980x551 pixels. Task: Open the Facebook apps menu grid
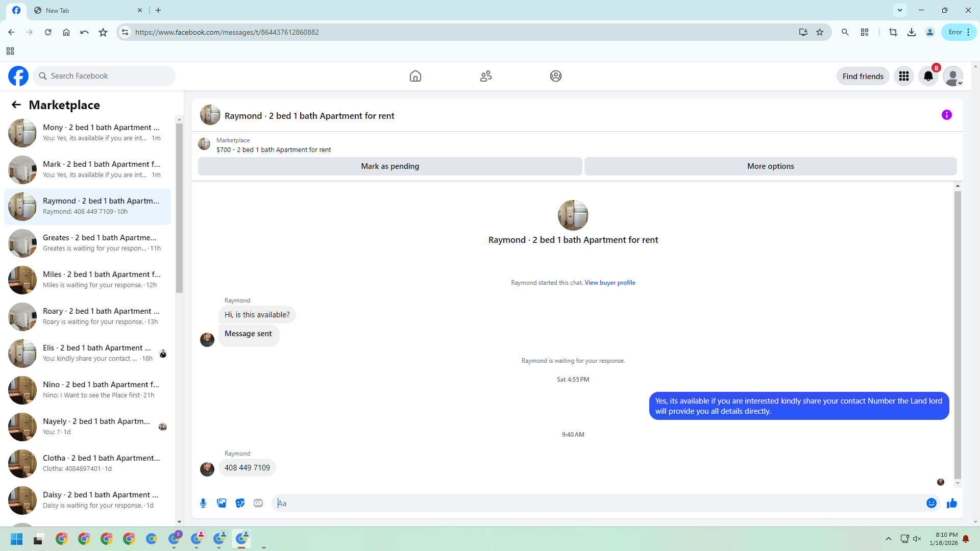(903, 76)
